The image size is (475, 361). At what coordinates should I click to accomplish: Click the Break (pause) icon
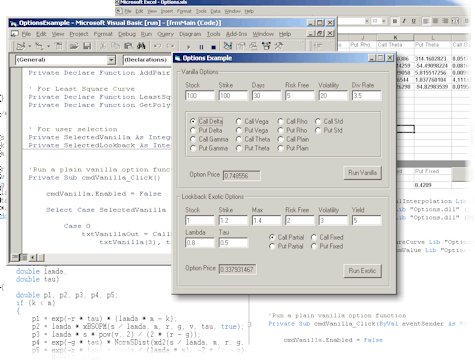[201, 47]
